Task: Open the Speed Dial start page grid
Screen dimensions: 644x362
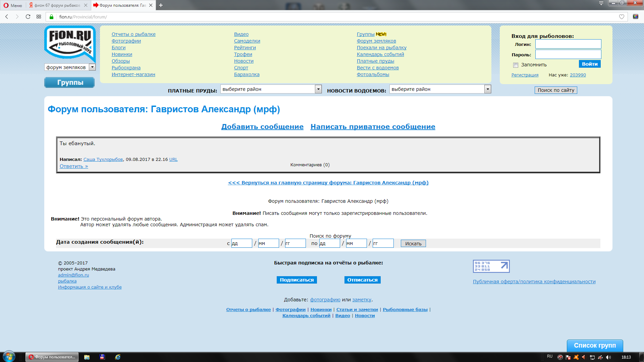Action: click(x=39, y=17)
